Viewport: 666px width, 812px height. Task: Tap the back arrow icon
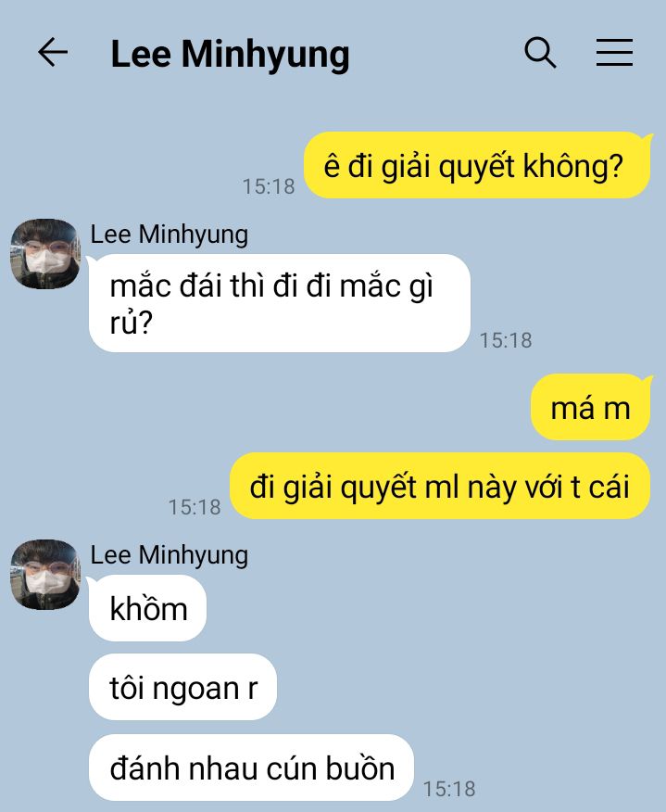53,52
